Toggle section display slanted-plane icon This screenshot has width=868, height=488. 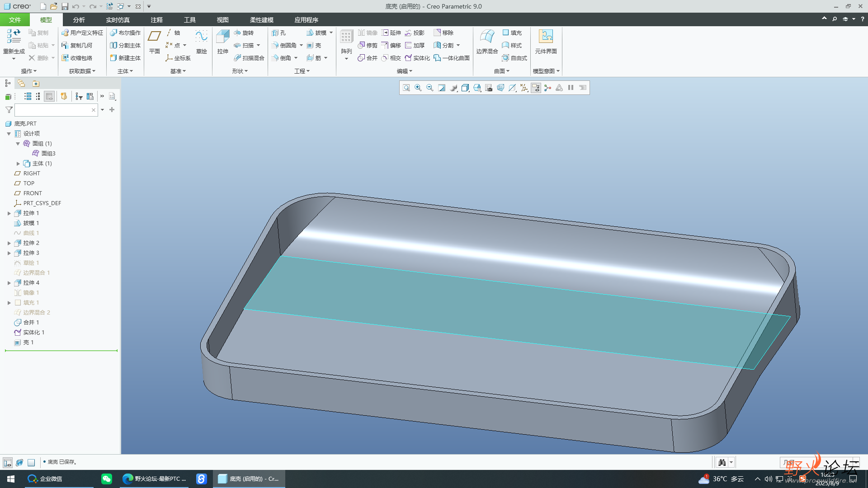coord(512,88)
